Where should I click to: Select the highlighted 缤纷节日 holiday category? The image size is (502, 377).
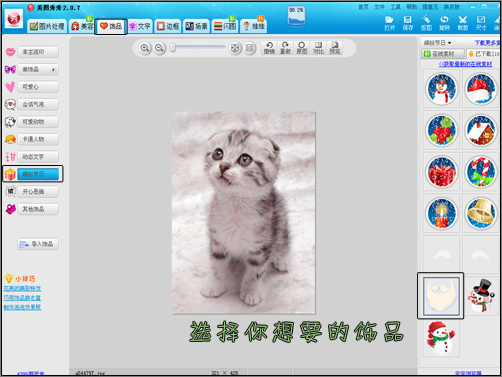click(38, 174)
